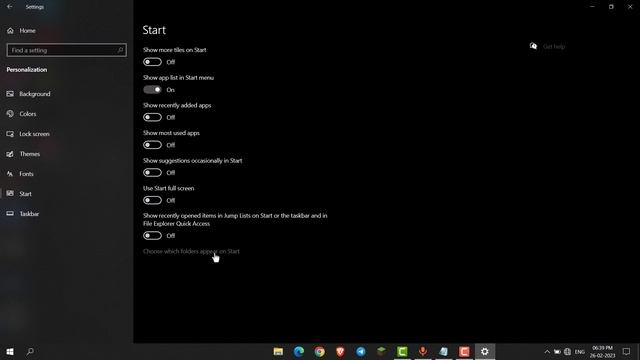Open File Explorer from the taskbar
The image size is (640, 360).
[278, 351]
